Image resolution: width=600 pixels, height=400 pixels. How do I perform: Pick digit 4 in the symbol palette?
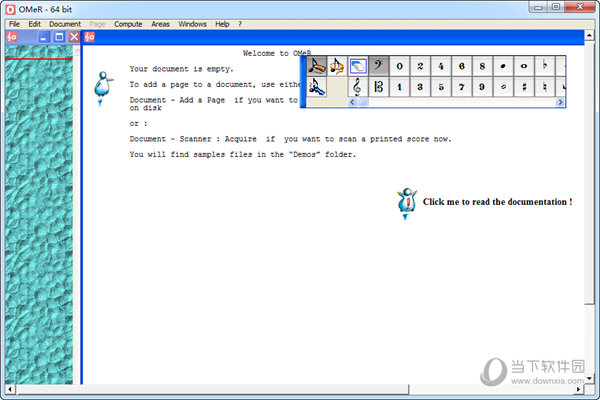[441, 66]
